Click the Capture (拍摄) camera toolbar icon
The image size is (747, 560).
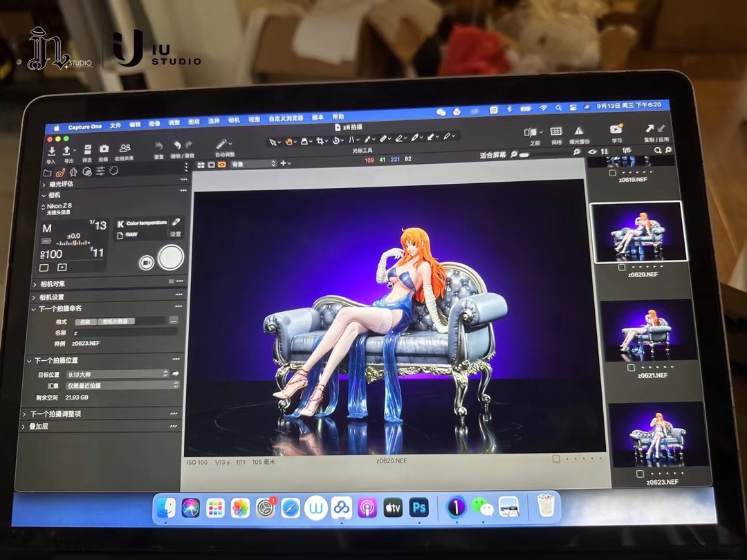coord(104,149)
